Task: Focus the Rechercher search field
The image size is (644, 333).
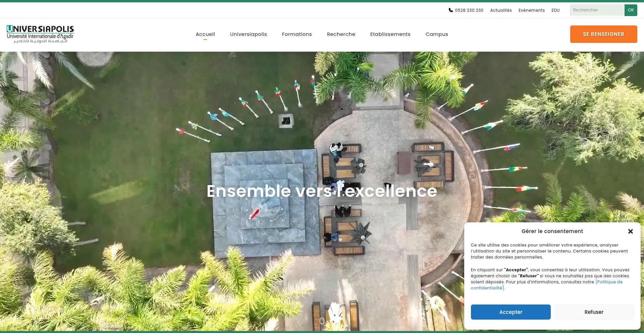Action: (x=597, y=10)
